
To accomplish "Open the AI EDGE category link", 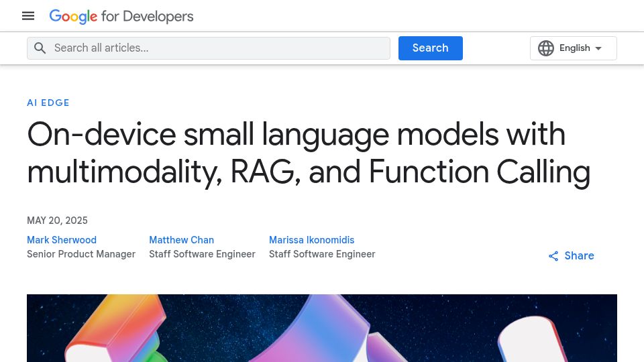I will [48, 103].
